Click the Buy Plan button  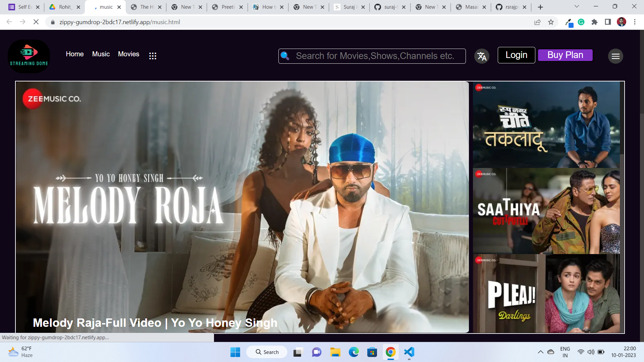565,55
